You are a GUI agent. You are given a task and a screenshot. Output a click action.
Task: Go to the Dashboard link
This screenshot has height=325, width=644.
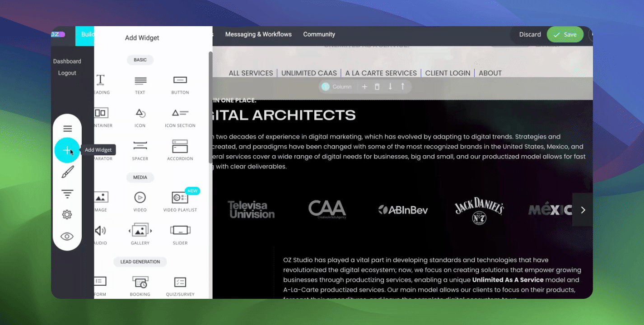click(67, 61)
